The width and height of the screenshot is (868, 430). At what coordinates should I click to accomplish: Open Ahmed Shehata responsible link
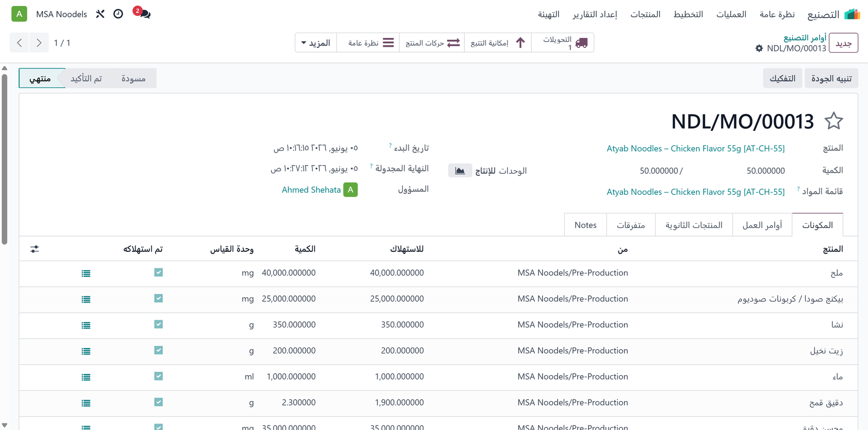pyautogui.click(x=311, y=189)
